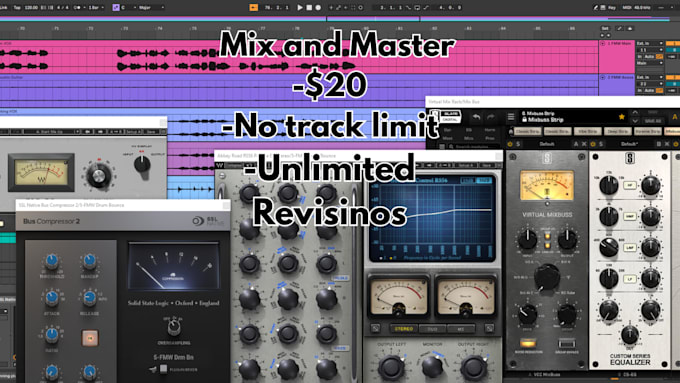This screenshot has height=383, width=680.
Task: Toggle the Key map mode button
Action: [612, 7]
